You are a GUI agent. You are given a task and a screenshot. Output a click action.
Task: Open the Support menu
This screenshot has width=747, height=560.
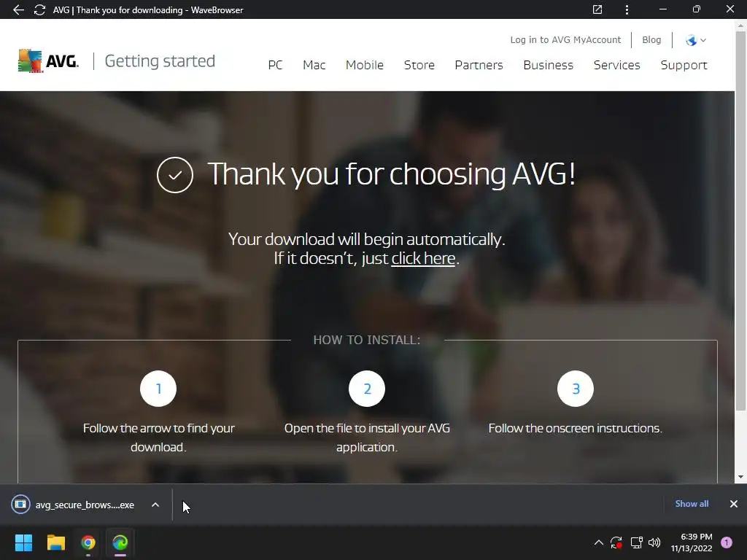pos(684,65)
